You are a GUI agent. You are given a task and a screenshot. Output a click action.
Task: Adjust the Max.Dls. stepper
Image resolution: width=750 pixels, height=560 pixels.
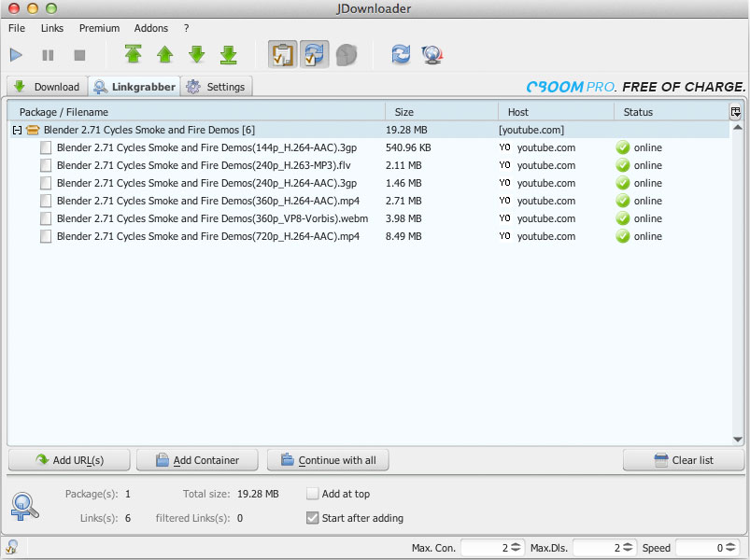pyautogui.click(x=628, y=548)
